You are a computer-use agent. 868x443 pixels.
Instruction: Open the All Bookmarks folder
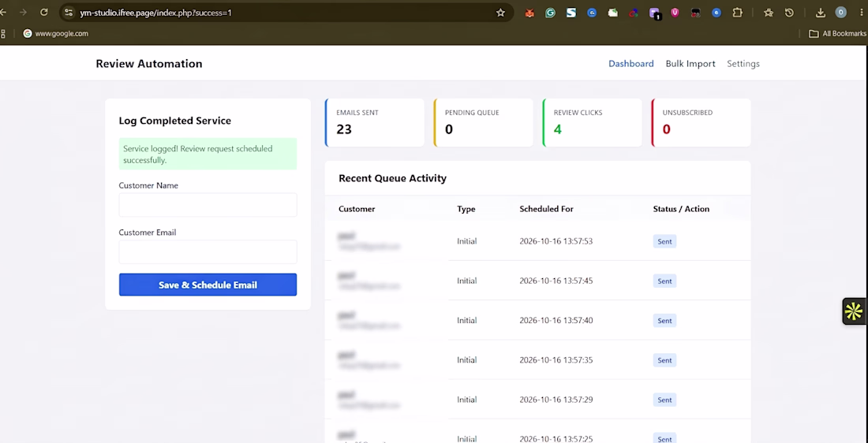[x=837, y=34]
